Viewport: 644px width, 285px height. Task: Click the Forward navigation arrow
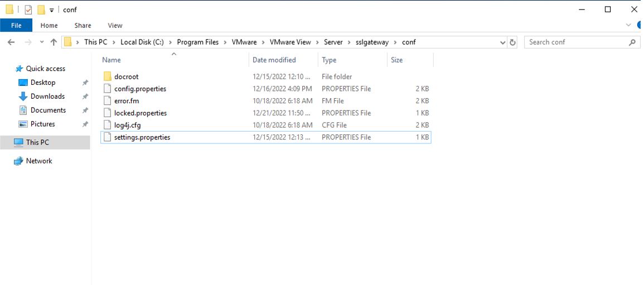point(28,42)
